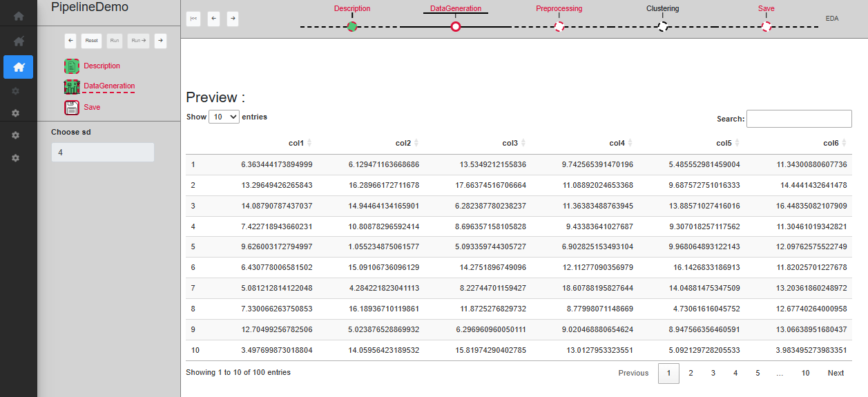The image size is (868, 397).
Task: Click the Next pagination button
Action: pyautogui.click(x=836, y=373)
